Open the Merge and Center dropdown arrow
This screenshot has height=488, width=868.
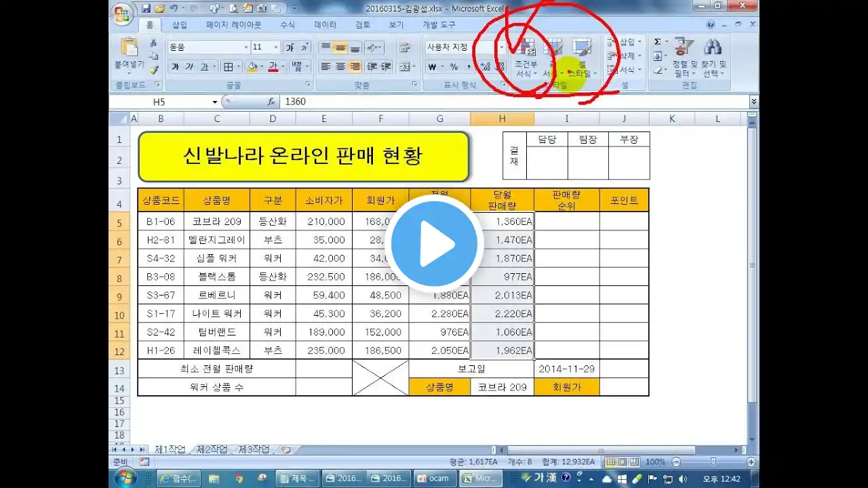[414, 67]
